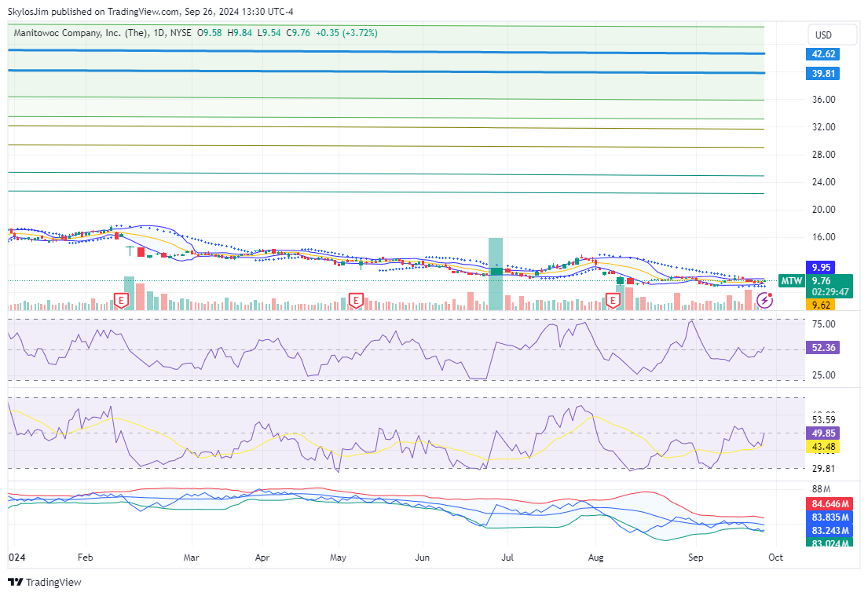Click the Feb label on time axis
This screenshot has width=868, height=596.
point(86,558)
